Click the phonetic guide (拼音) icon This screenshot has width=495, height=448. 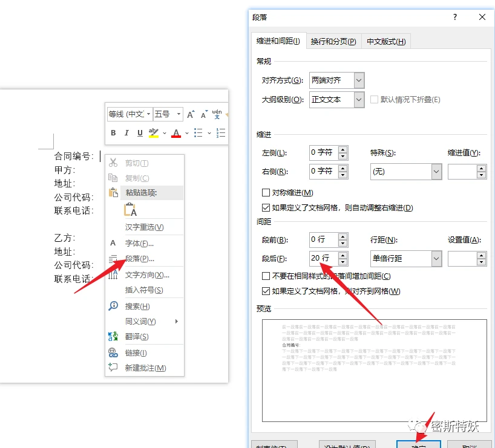point(215,115)
